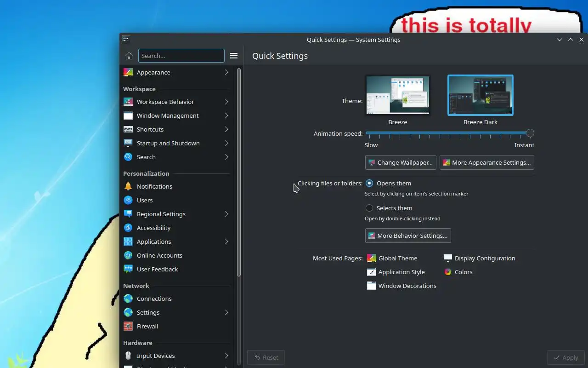Click the Appearance colorful icon in sidebar
Screen dimensions: 588x368
coord(128,72)
